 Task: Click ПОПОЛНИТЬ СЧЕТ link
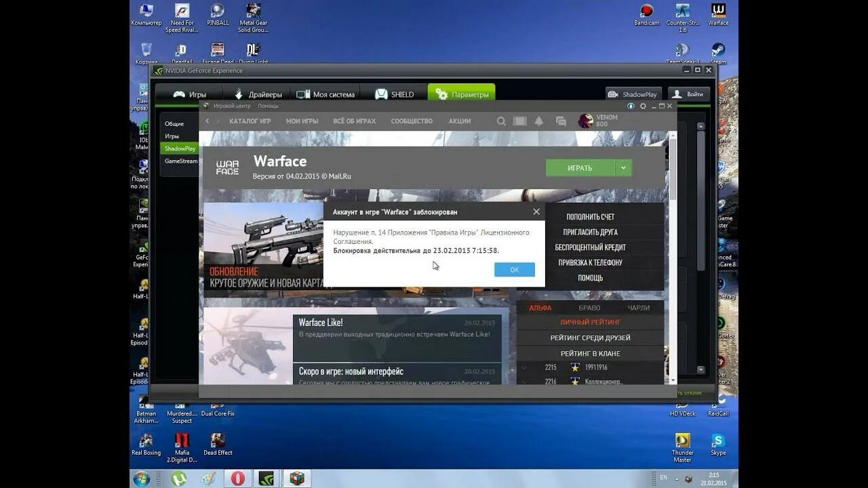pos(590,217)
